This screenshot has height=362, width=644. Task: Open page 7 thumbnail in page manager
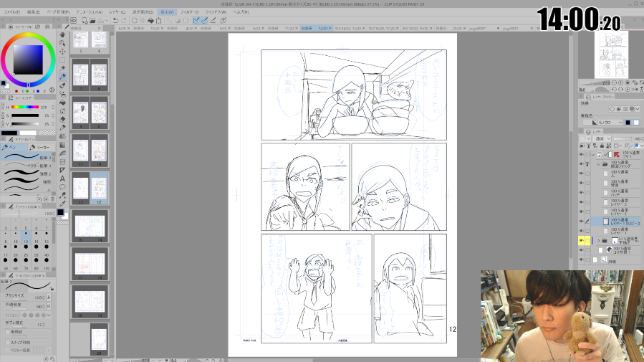tap(80, 75)
